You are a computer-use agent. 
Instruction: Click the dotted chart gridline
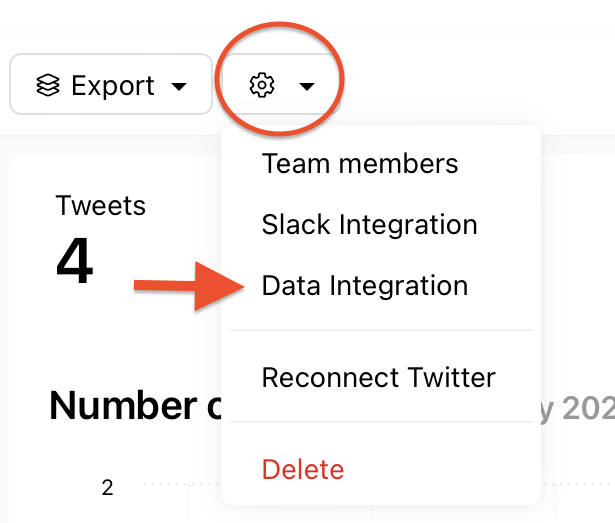tap(170, 485)
